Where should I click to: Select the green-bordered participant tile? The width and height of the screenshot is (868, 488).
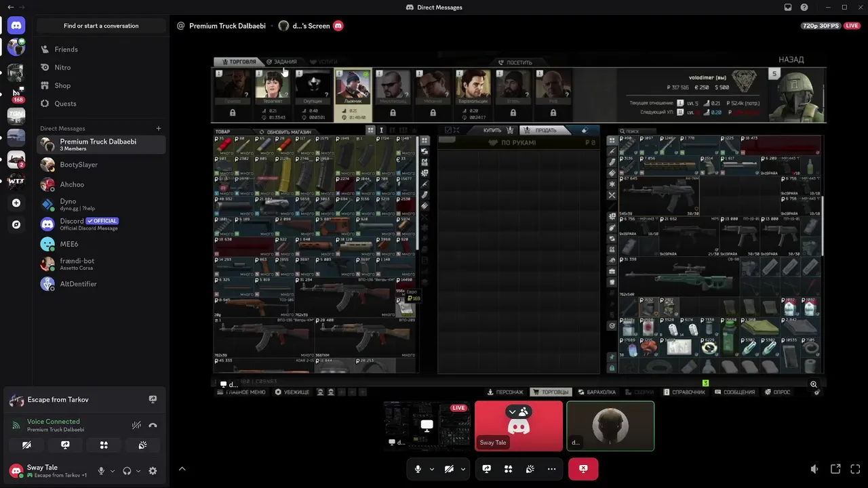pos(610,426)
